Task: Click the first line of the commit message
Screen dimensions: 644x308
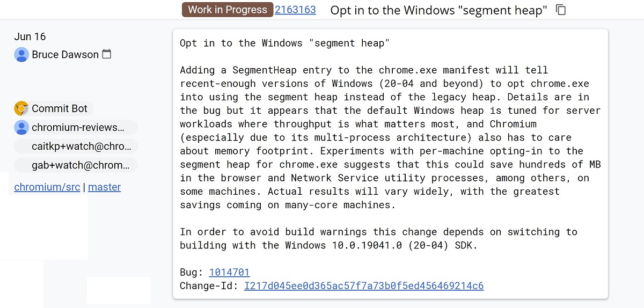Action: click(284, 43)
